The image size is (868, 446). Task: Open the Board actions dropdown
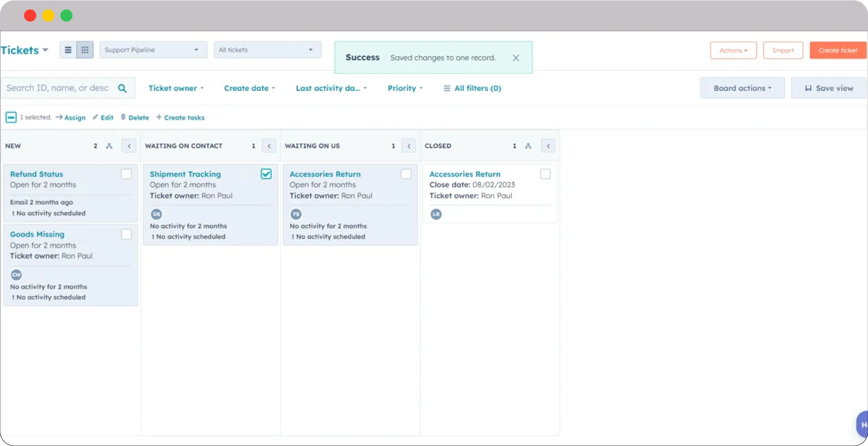(742, 88)
